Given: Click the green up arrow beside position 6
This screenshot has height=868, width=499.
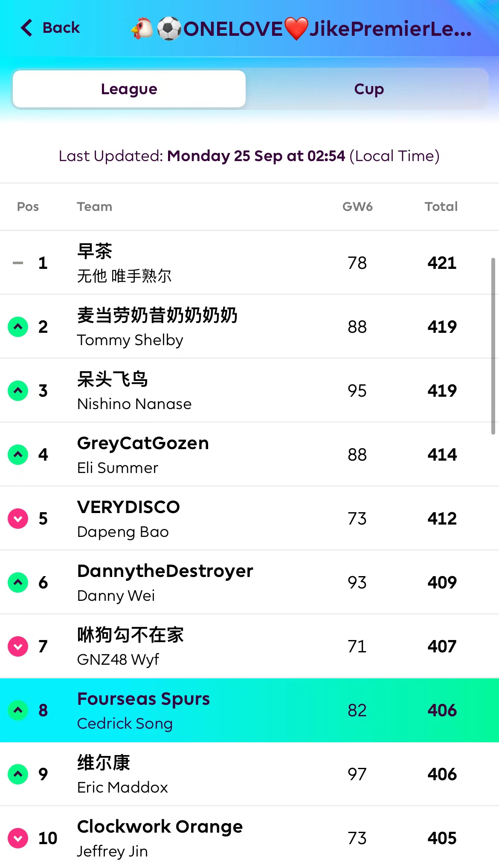Looking at the screenshot, I should pos(18,583).
